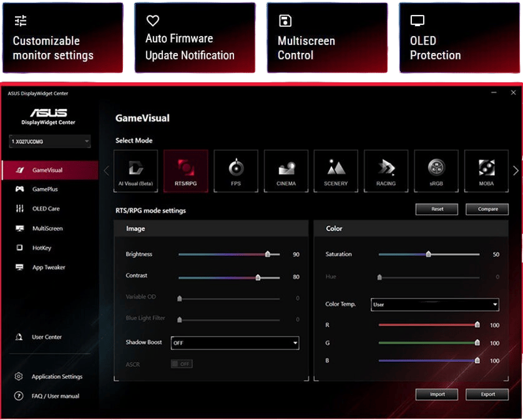
Task: Select the MOBA mode icon
Action: pyautogui.click(x=486, y=171)
